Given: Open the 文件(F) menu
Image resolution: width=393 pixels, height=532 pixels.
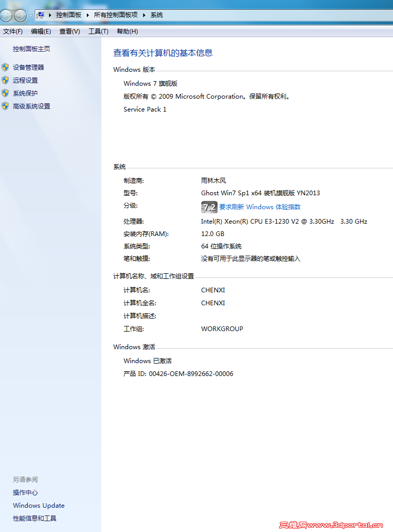Looking at the screenshot, I should [13, 32].
